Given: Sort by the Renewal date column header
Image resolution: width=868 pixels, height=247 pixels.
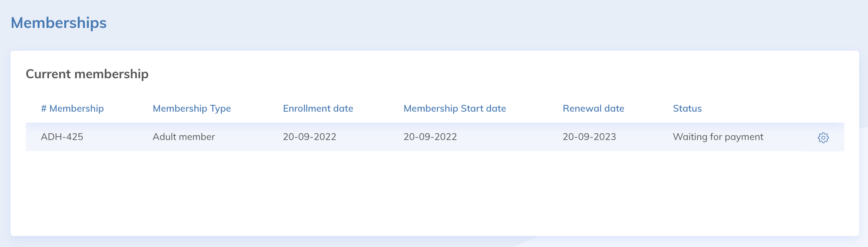Looking at the screenshot, I should tap(593, 108).
